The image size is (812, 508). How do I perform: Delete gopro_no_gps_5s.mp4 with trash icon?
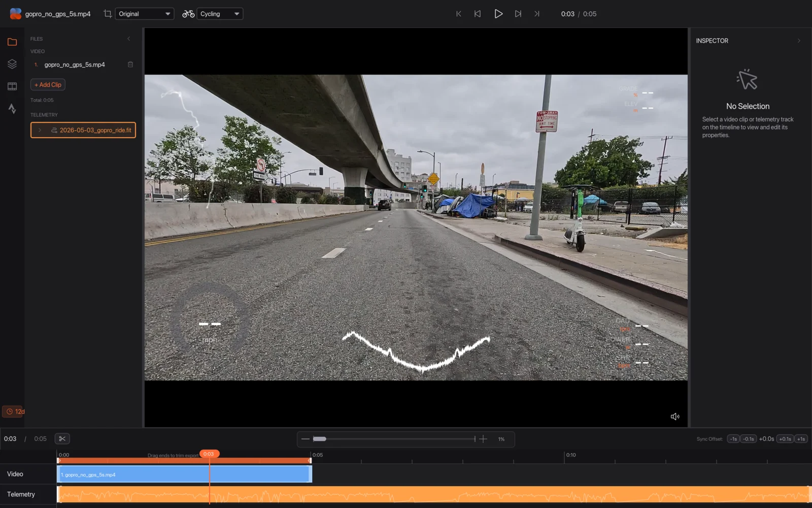tap(130, 65)
